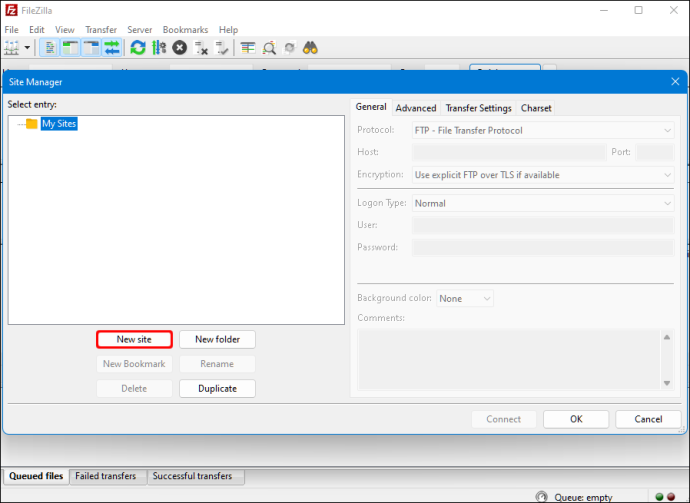Click the Duplicate button
This screenshot has height=503, width=690.
217,389
